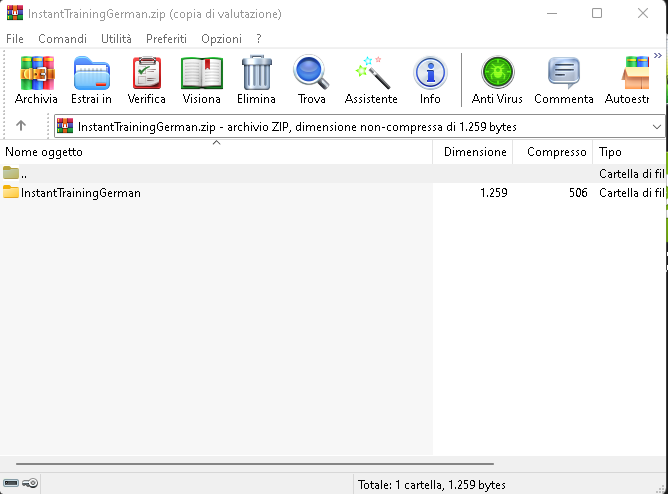The height and width of the screenshot is (494, 668).
Task: Click the key icon in status bar
Action: tap(30, 483)
